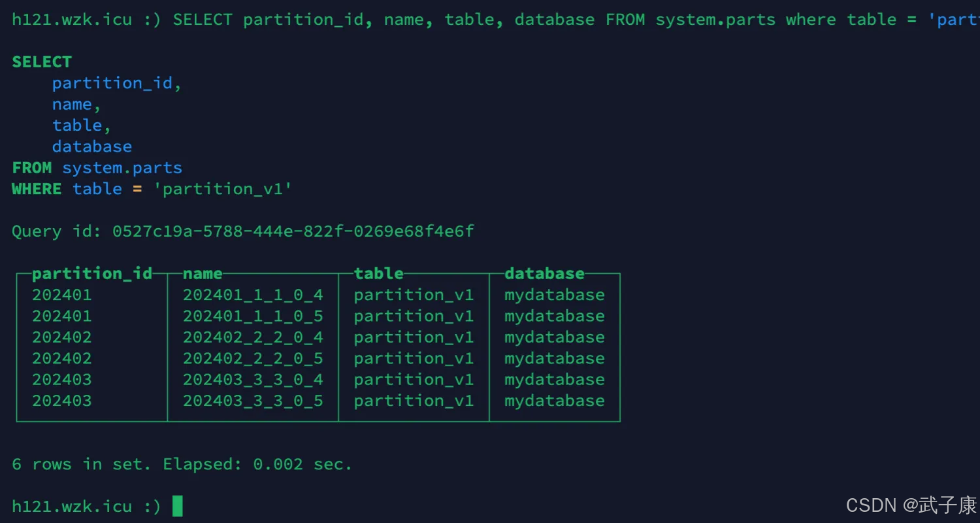Click the bold WHERE keyword
Viewport: 980px width, 523px height.
tap(37, 189)
